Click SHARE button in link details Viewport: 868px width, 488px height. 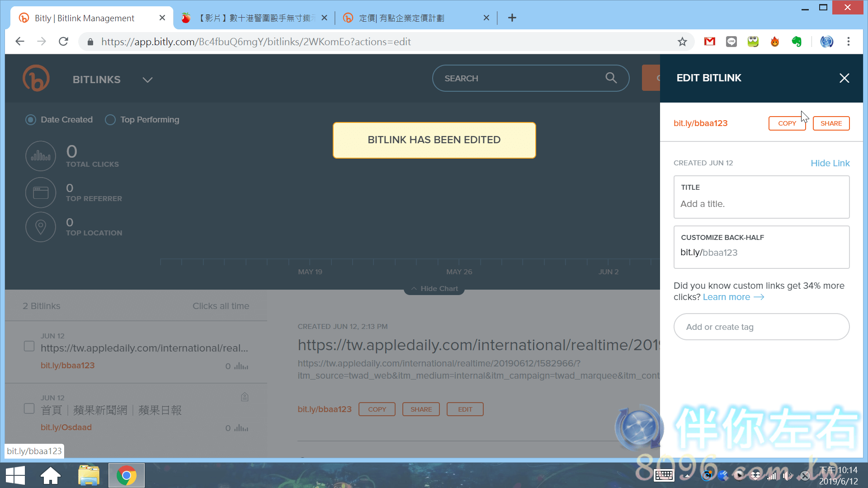click(421, 409)
